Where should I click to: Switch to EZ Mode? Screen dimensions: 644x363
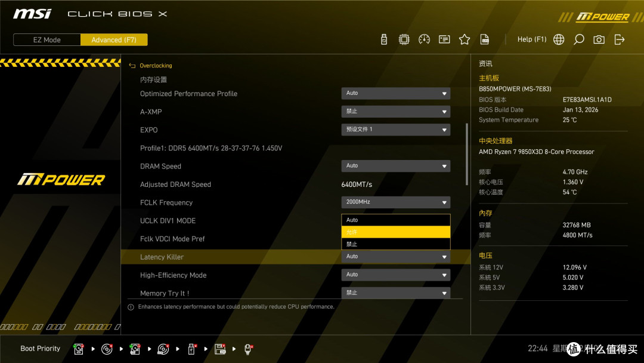pos(47,40)
